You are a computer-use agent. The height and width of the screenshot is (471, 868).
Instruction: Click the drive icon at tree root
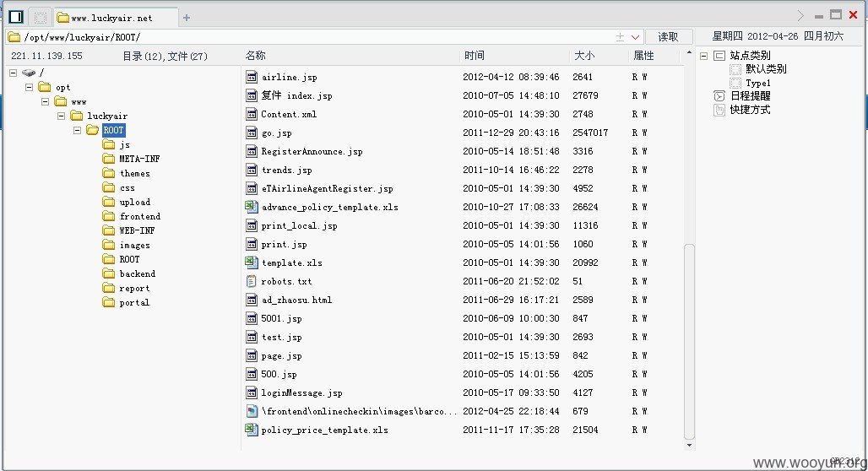[x=29, y=73]
